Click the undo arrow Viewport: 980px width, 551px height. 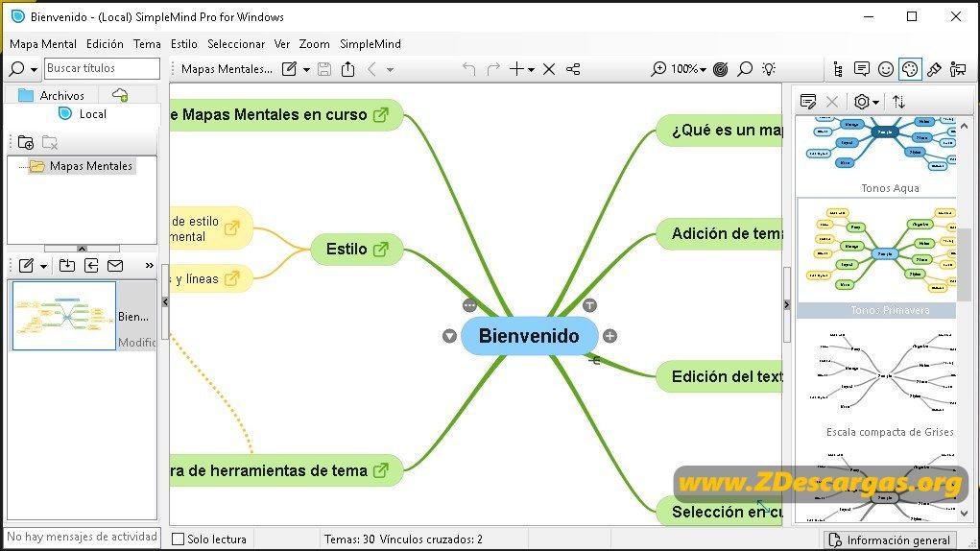coord(468,69)
